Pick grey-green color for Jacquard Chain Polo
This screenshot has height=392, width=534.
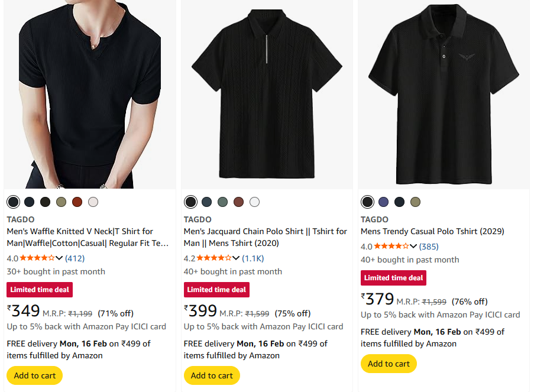point(222,202)
